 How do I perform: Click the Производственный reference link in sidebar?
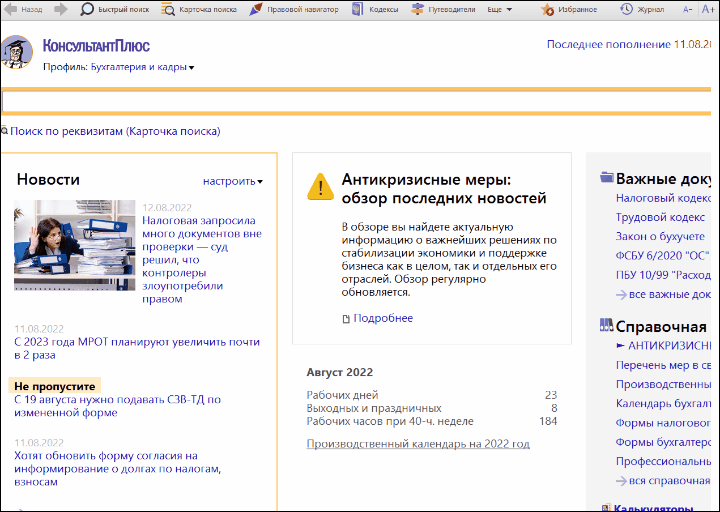coord(663,384)
